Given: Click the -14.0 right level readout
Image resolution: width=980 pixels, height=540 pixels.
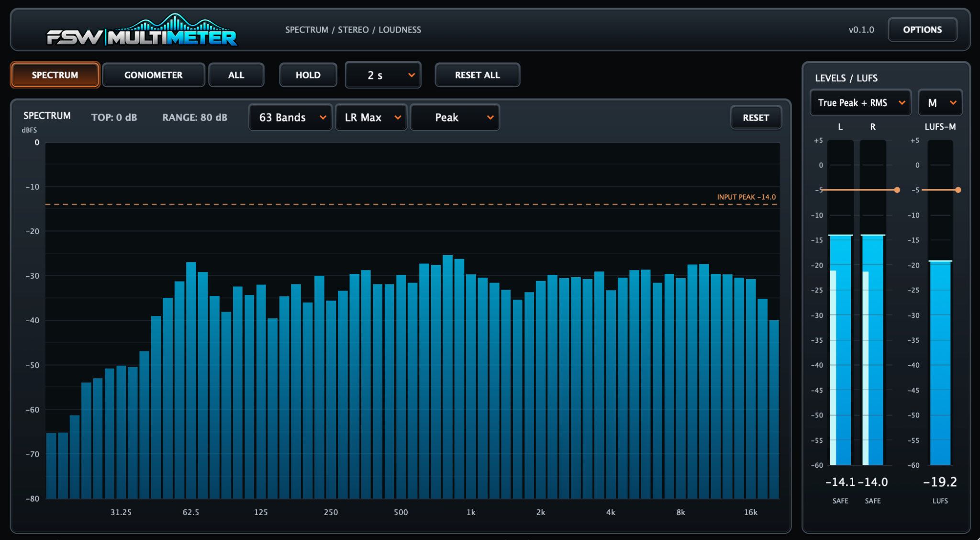Looking at the screenshot, I should [873, 482].
